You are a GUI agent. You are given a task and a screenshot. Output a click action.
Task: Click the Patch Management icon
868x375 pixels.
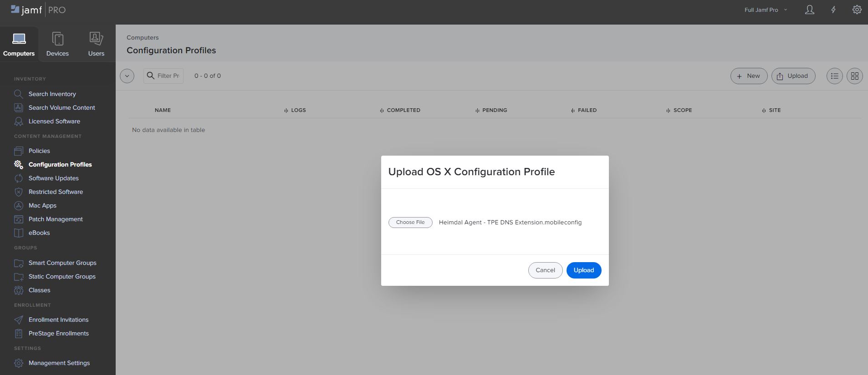19,219
